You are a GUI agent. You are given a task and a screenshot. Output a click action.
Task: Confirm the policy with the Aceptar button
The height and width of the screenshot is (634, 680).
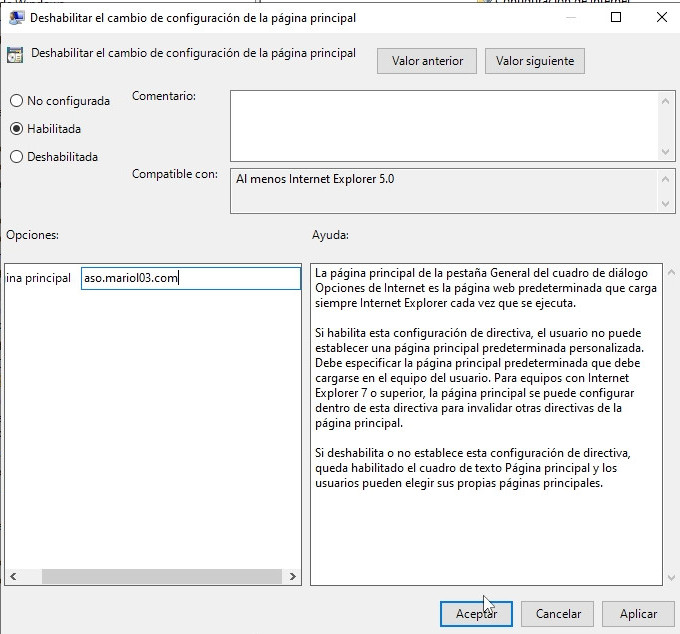476,614
